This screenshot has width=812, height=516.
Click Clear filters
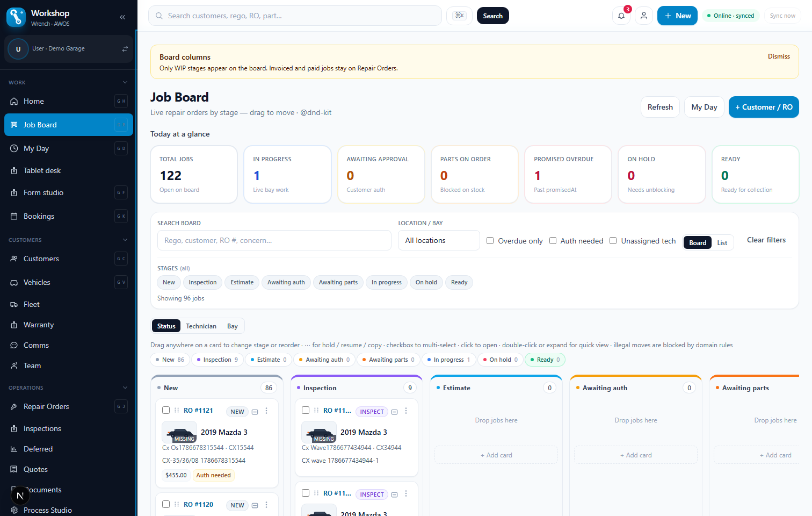[766, 240]
